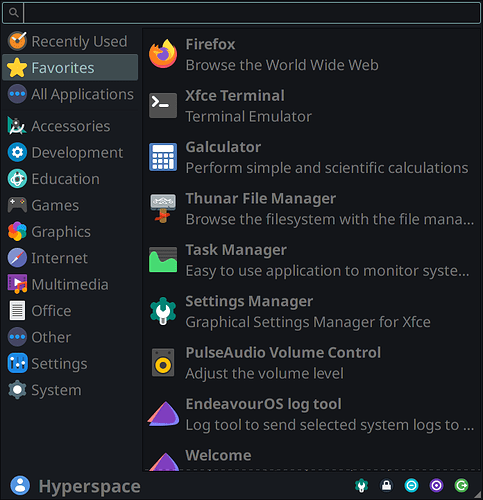
Task: Click the cyan circle minus icon at bottom
Action: 411,485
